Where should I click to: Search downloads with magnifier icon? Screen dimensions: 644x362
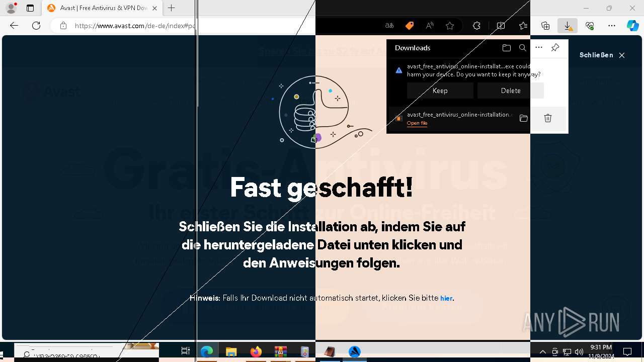point(523,48)
